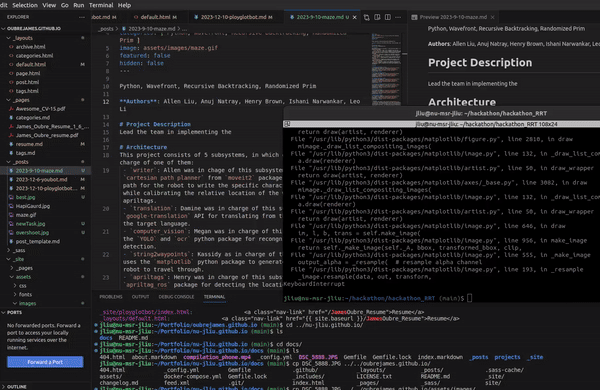Close the 2023-9-10-maze.md editor tab
The height and width of the screenshot is (390, 600).
[x=354, y=17]
